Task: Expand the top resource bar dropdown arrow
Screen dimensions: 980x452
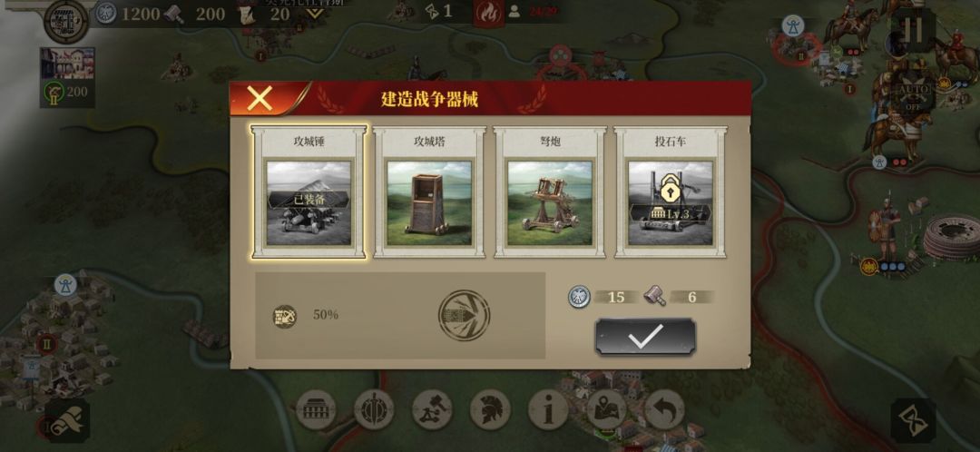Action: [314, 13]
